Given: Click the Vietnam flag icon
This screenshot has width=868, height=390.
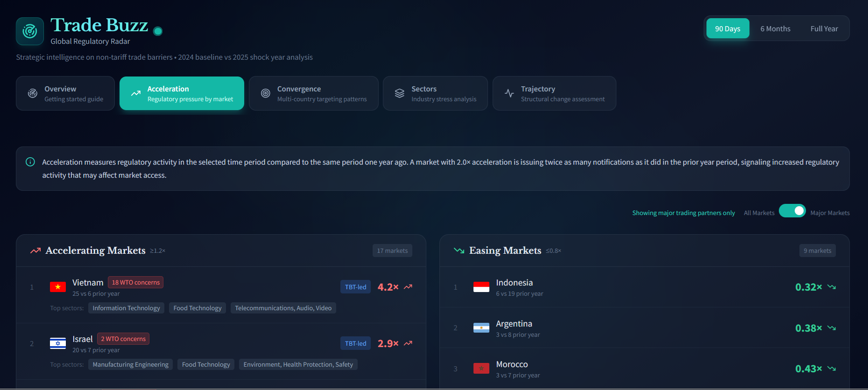Looking at the screenshot, I should pyautogui.click(x=58, y=287).
